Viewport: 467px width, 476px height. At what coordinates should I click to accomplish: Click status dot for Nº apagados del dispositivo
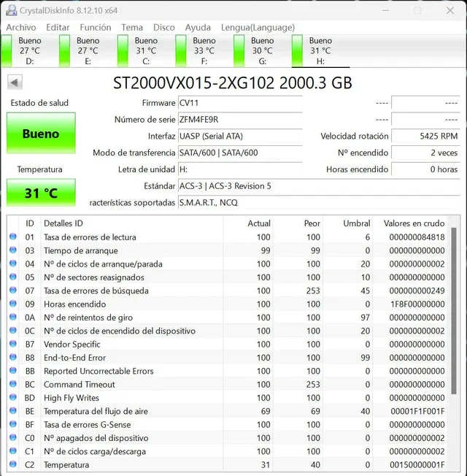point(13,437)
